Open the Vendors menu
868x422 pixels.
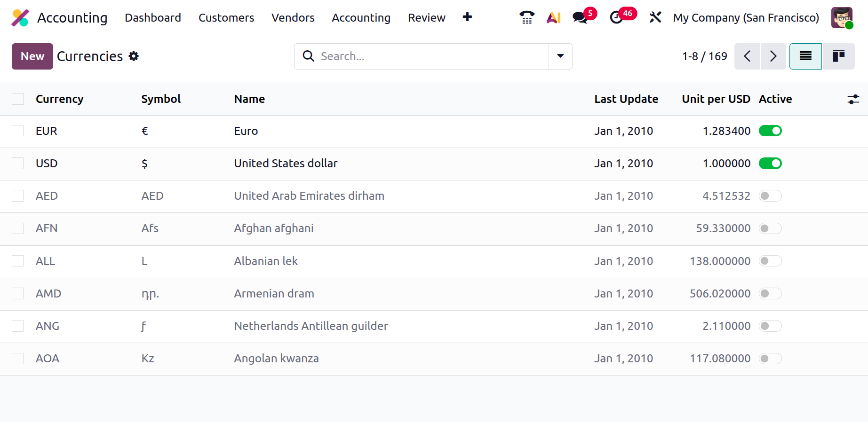293,18
